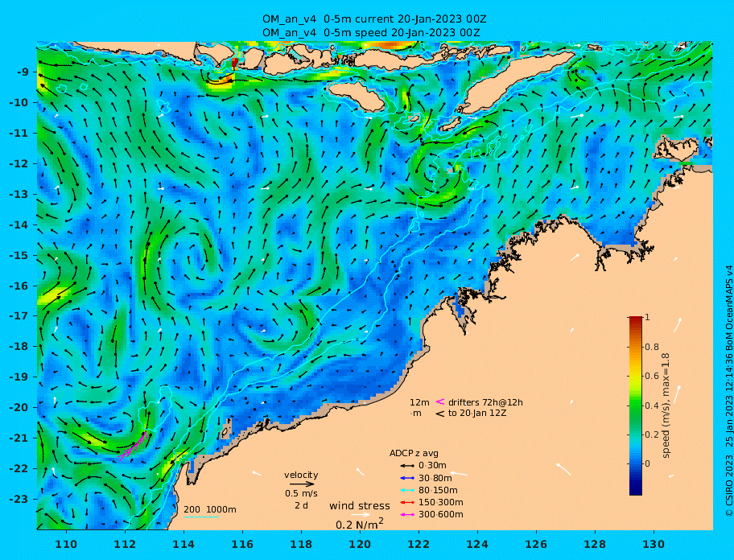
Task: Click the 'drifters 72h@12h' legend text
Action: click(x=485, y=402)
